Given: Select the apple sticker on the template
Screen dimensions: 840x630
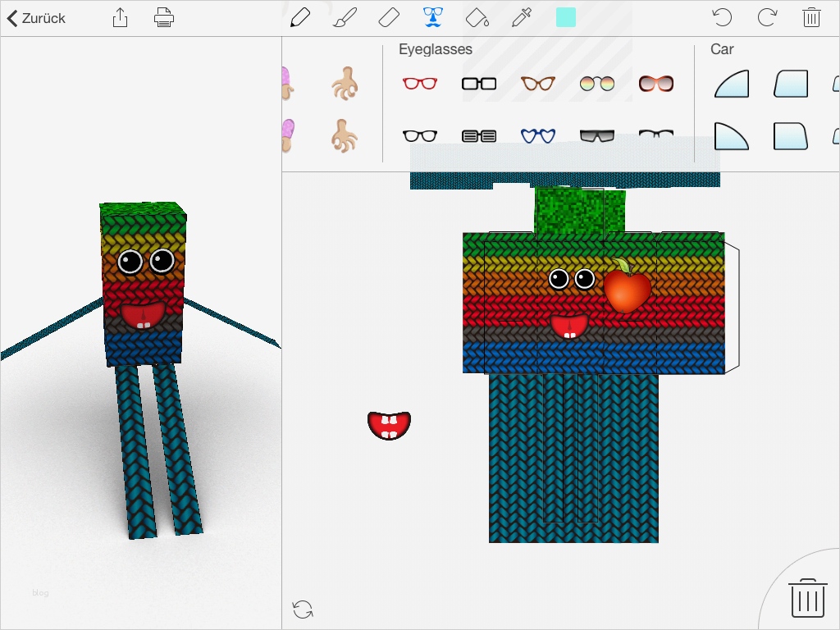Looking at the screenshot, I should pos(628,285).
